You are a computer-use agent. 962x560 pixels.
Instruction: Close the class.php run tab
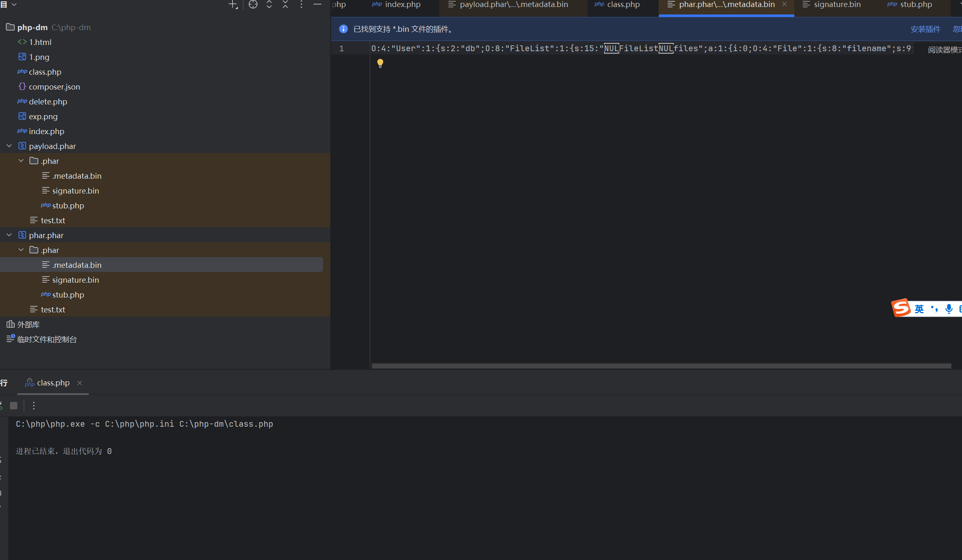click(x=80, y=383)
